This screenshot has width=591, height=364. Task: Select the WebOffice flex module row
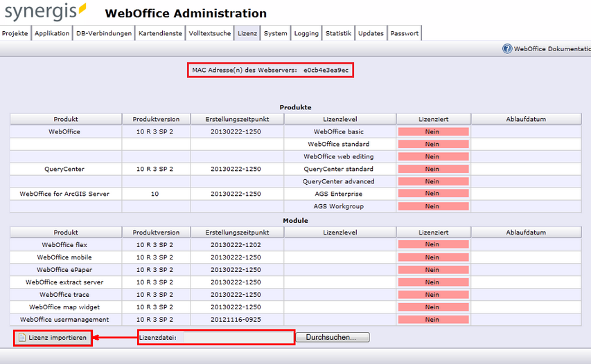[295, 245]
